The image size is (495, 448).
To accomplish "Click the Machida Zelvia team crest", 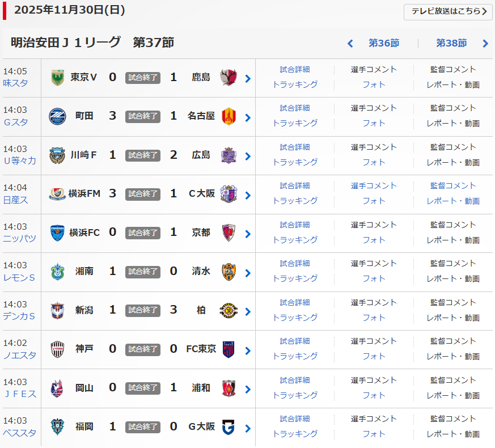I will click(x=57, y=116).
